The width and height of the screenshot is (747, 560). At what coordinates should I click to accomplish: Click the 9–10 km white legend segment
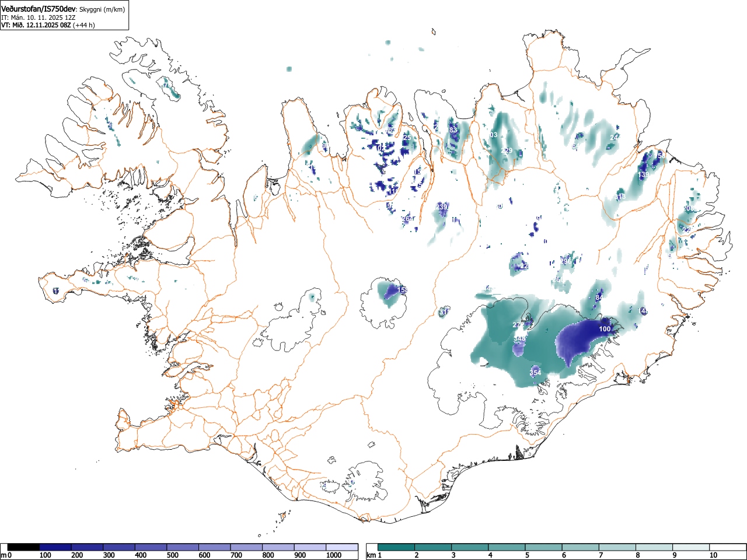(x=692, y=547)
